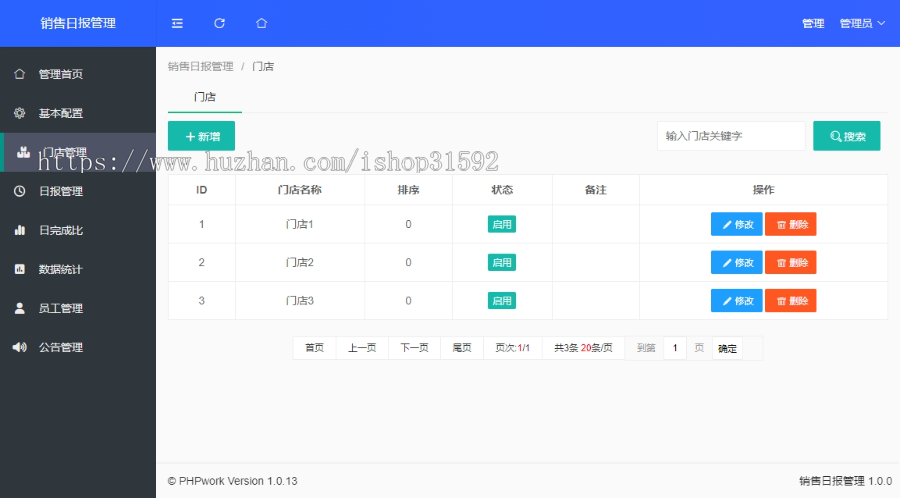Expand the 管理员 user dropdown
This screenshot has height=498, width=900.
[862, 24]
